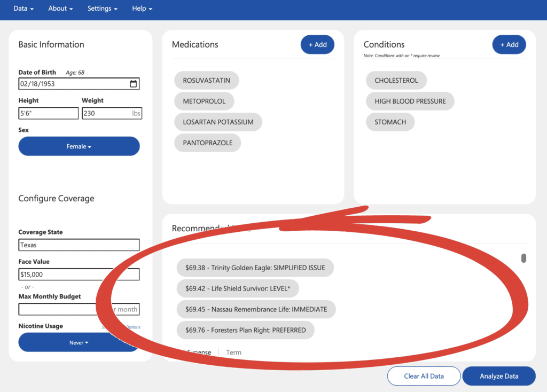Select the HIGH BLOOD PRESSURE condition chip

tap(410, 101)
